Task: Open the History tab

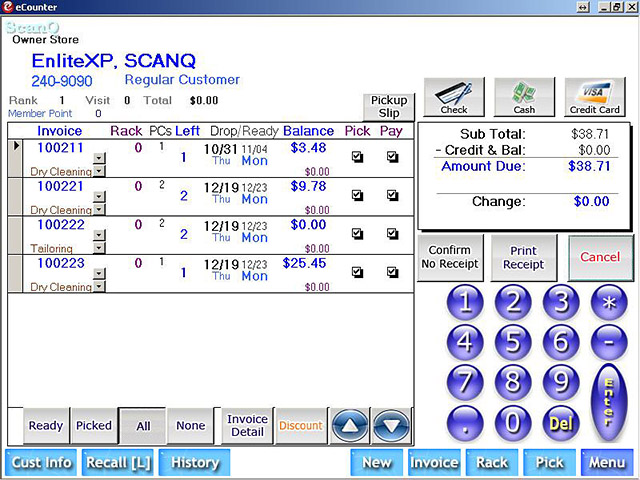Action: pyautogui.click(x=195, y=462)
